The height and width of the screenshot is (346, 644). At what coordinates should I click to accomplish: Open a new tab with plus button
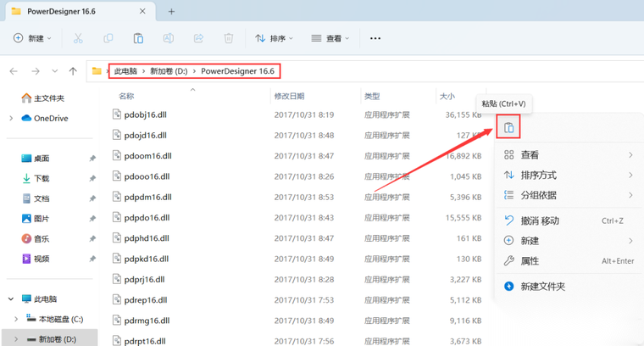tap(171, 12)
